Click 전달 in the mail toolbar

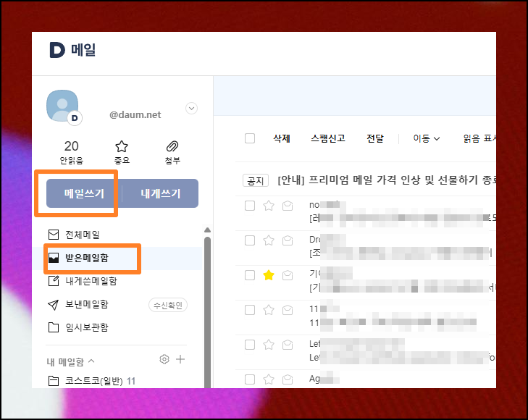(375, 138)
